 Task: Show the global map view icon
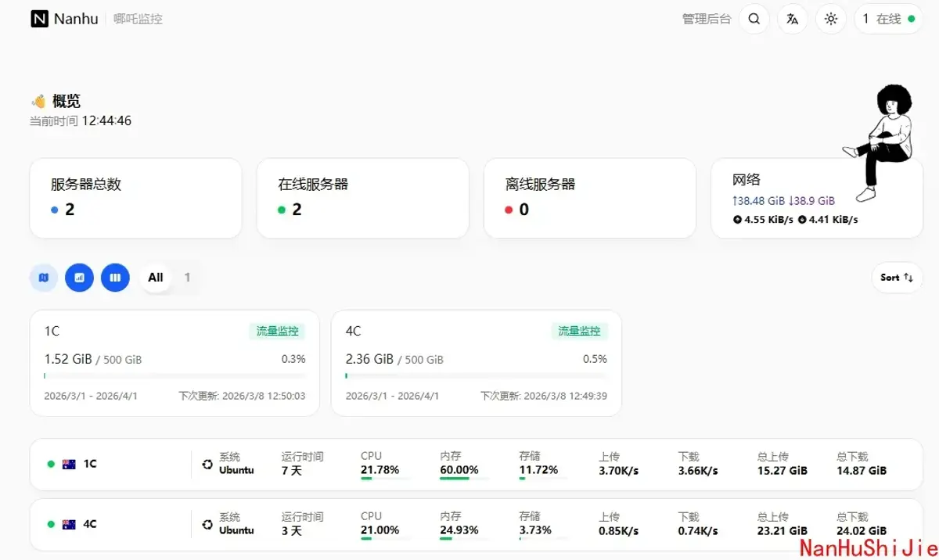(44, 277)
